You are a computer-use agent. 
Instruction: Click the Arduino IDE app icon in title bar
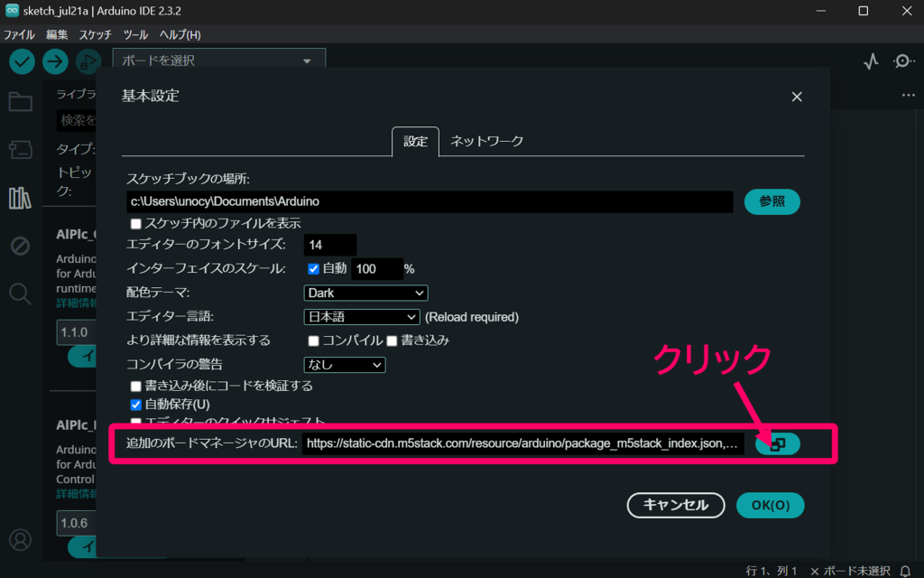tap(12, 11)
